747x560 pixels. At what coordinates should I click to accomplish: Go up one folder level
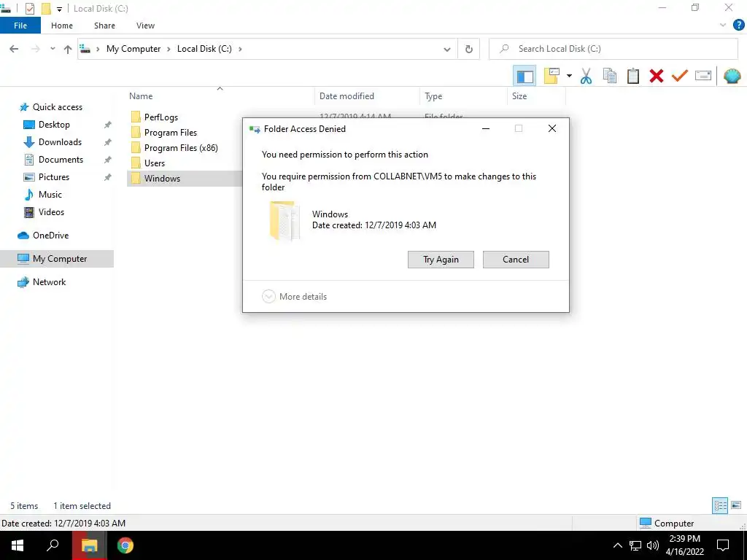(x=68, y=49)
